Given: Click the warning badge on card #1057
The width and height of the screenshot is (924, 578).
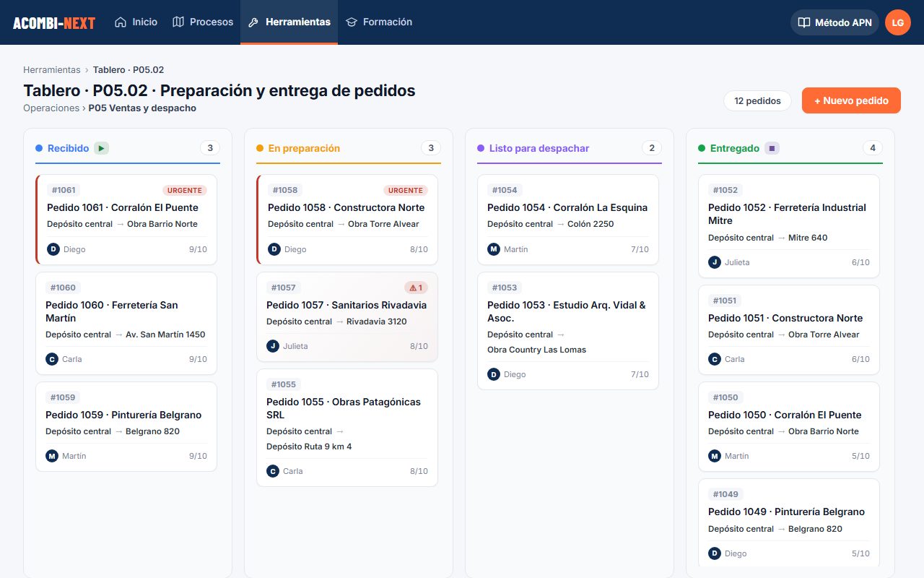Looking at the screenshot, I should coord(416,288).
